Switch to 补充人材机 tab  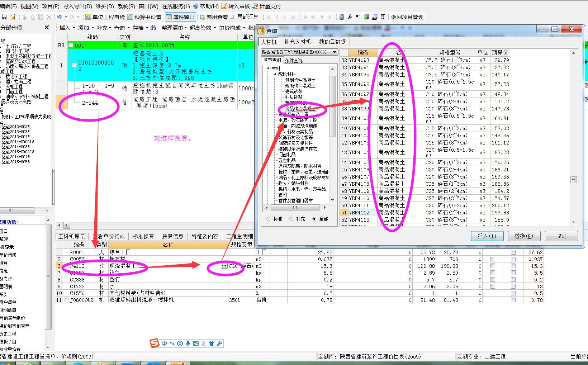pyautogui.click(x=298, y=42)
